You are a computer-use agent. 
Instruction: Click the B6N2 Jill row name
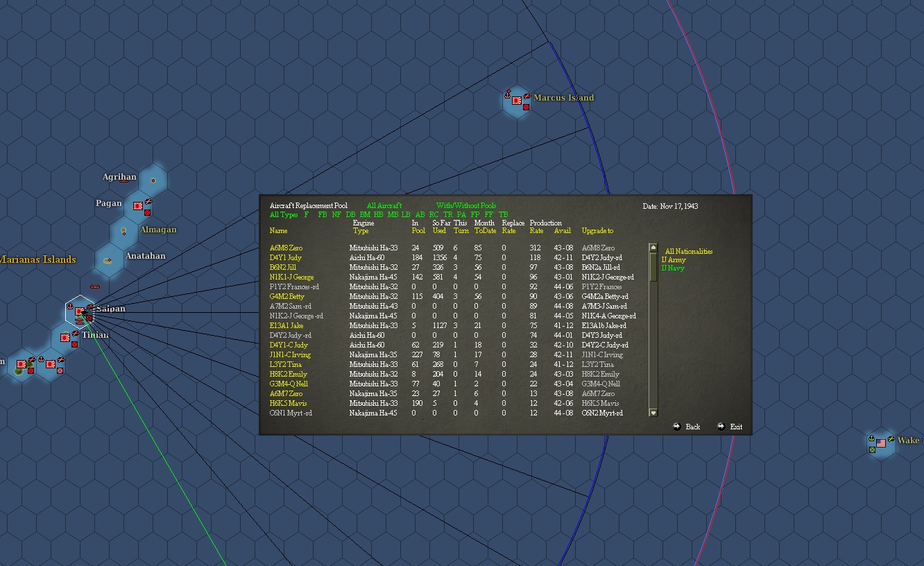pyautogui.click(x=283, y=267)
